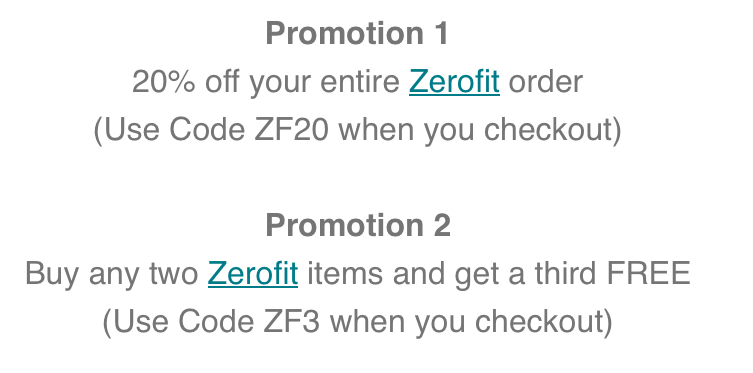Click the word Buy in Promotion 2

click(x=52, y=275)
